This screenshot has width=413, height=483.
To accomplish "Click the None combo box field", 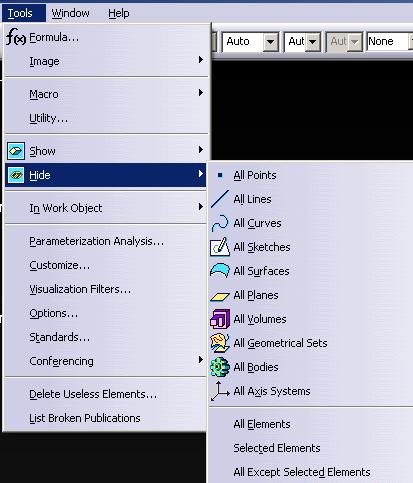I will tap(388, 42).
